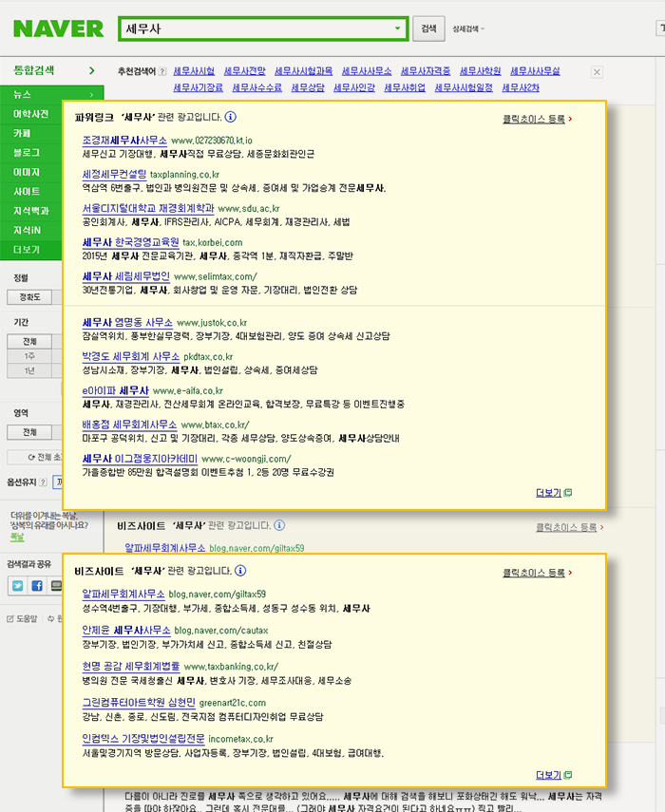
Task: Click the 세무사학원 suggested keyword
Action: click(x=480, y=71)
